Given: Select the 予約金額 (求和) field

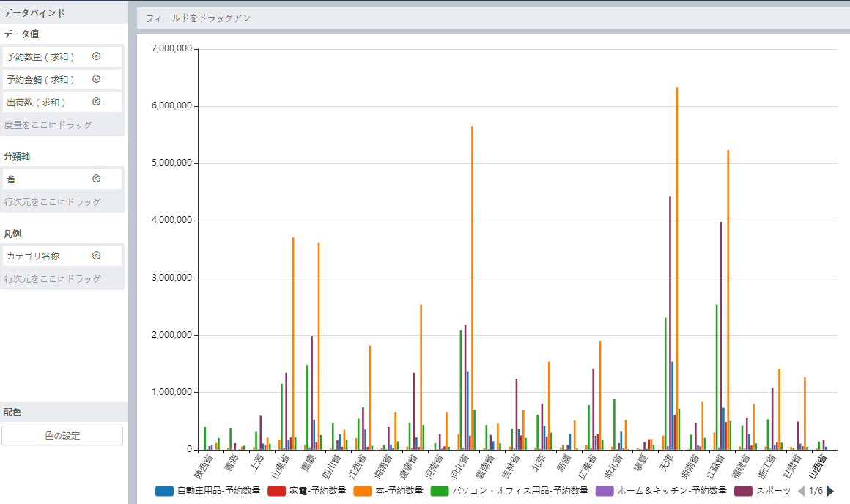Looking at the screenshot, I should click(x=62, y=79).
